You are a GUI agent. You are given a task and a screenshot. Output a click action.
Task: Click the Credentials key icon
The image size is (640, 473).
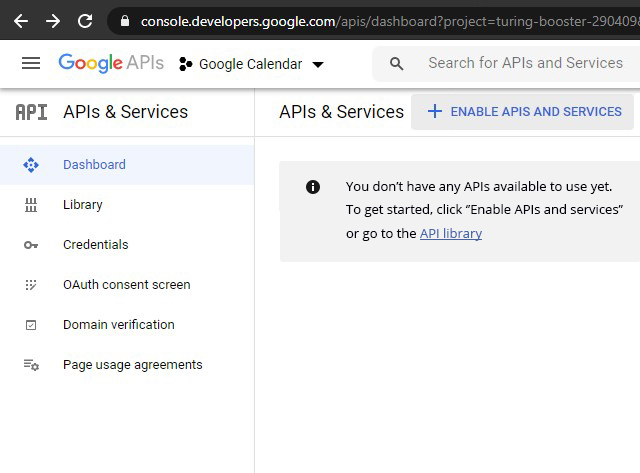coord(31,245)
